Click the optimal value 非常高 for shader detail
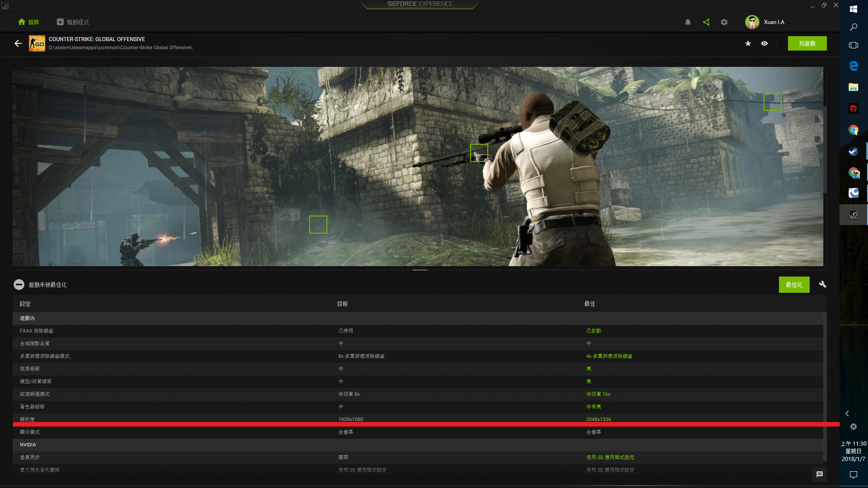This screenshot has height=488, width=868. click(594, 407)
